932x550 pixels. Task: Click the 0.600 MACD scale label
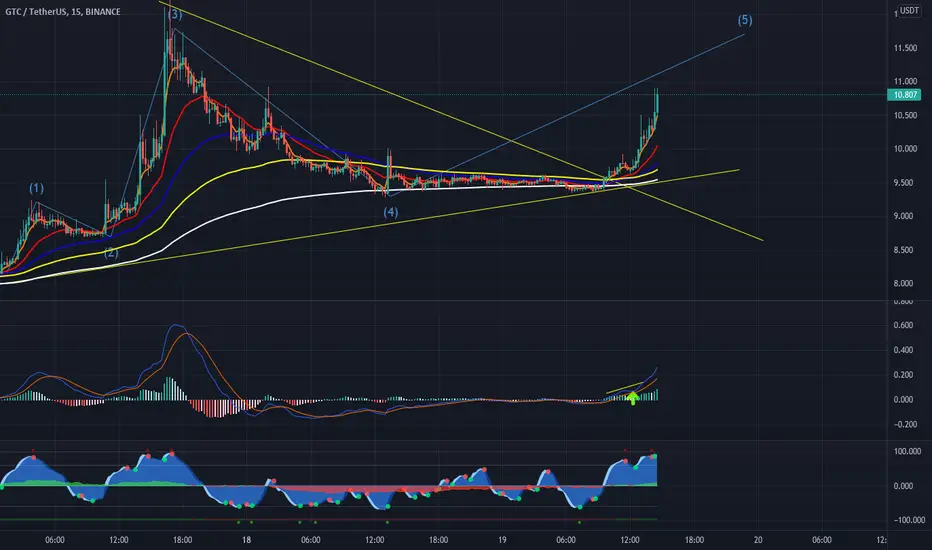click(x=903, y=325)
